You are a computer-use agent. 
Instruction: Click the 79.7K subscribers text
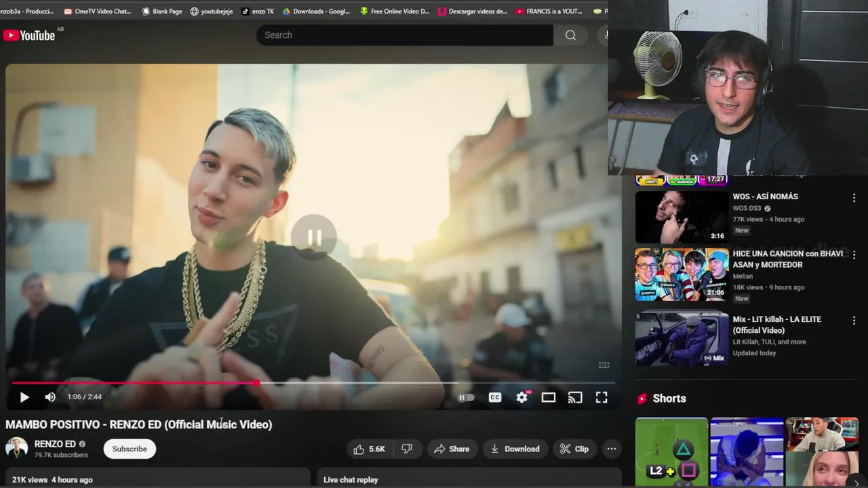coord(61,455)
